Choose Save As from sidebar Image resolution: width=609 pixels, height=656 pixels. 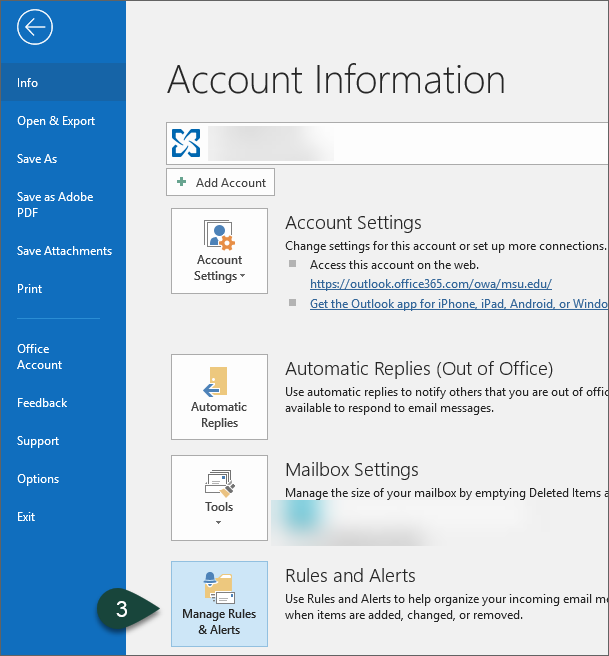(x=37, y=159)
